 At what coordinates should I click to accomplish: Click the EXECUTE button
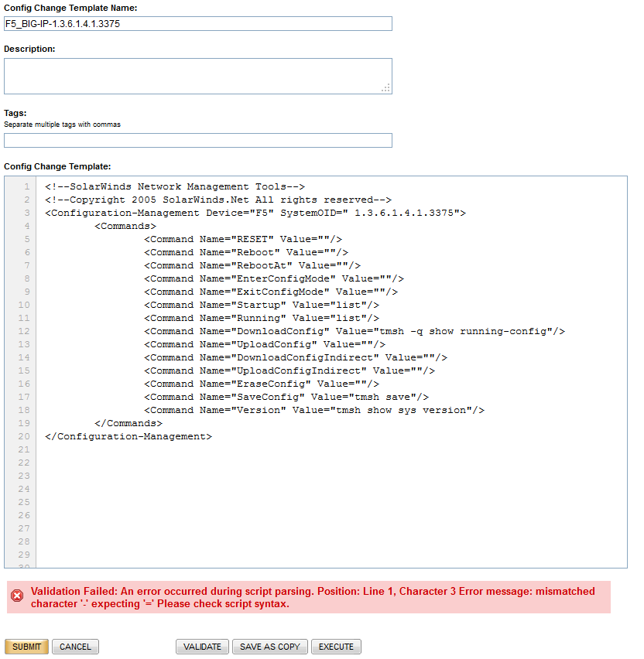point(336,647)
